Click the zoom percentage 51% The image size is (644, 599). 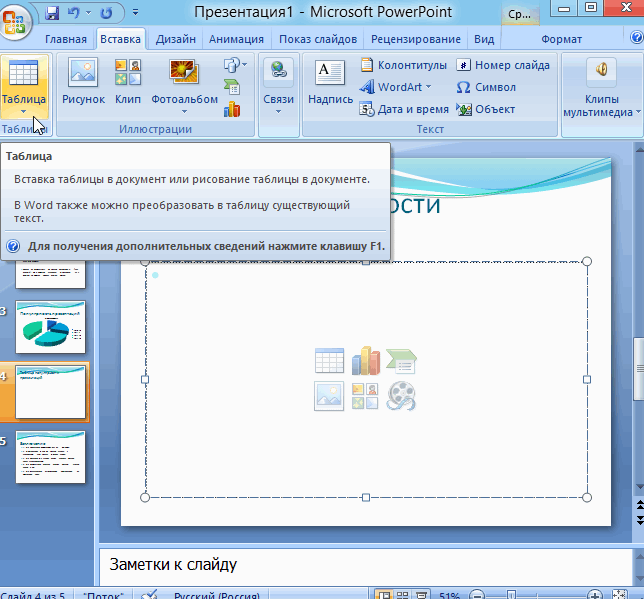(449, 595)
